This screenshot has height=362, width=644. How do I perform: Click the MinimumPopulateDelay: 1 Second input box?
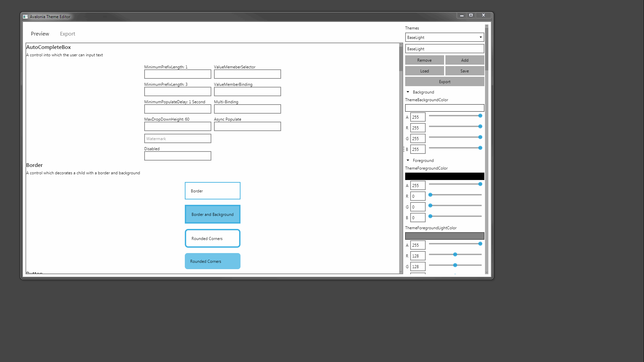pos(178,109)
